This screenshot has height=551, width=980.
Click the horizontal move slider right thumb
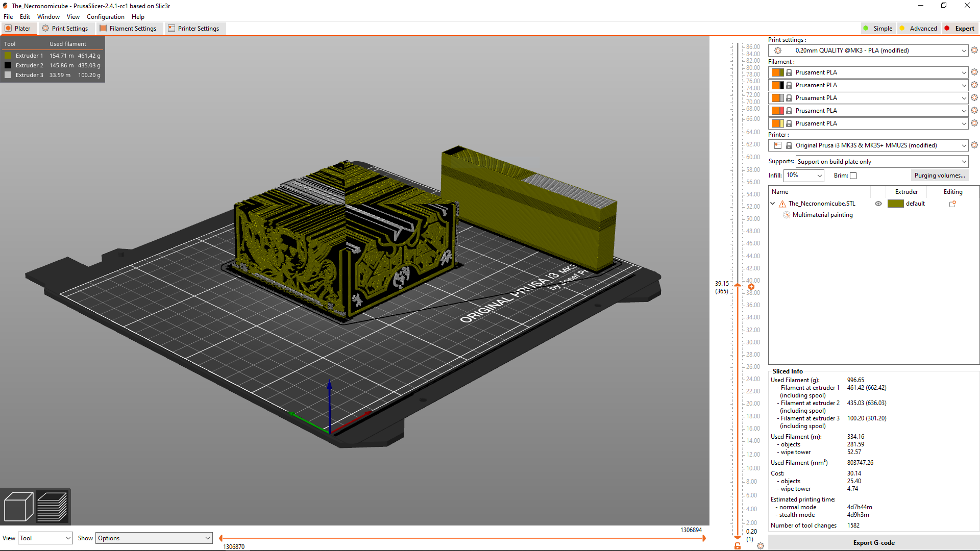(704, 538)
